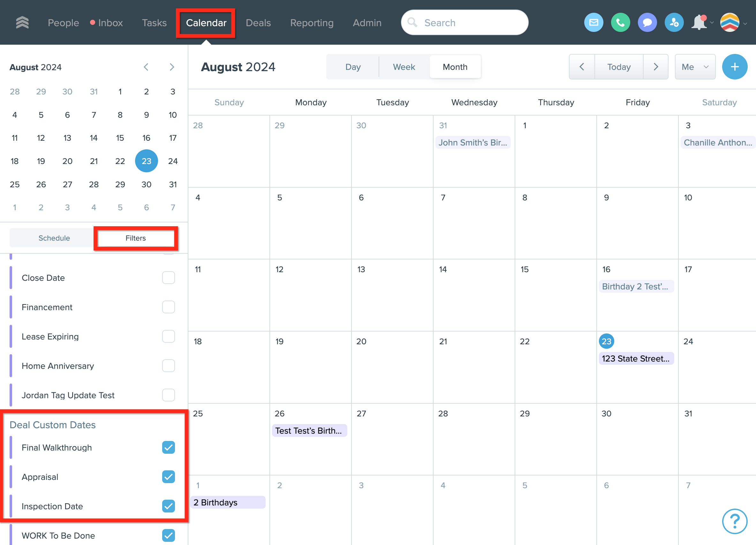Open the 123 State Street event
Image resolution: width=756 pixels, height=545 pixels.
pos(636,358)
